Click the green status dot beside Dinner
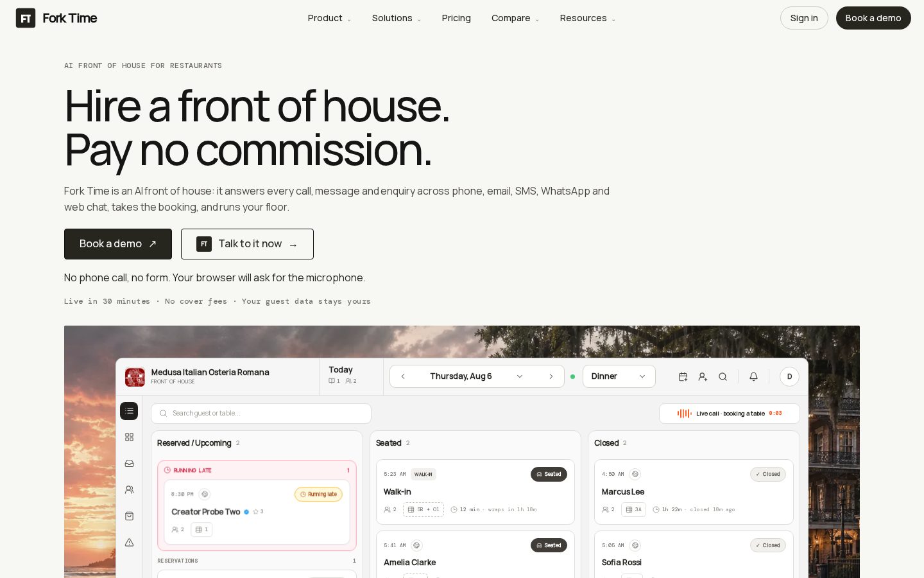Image resolution: width=924 pixels, height=578 pixels. 573,377
